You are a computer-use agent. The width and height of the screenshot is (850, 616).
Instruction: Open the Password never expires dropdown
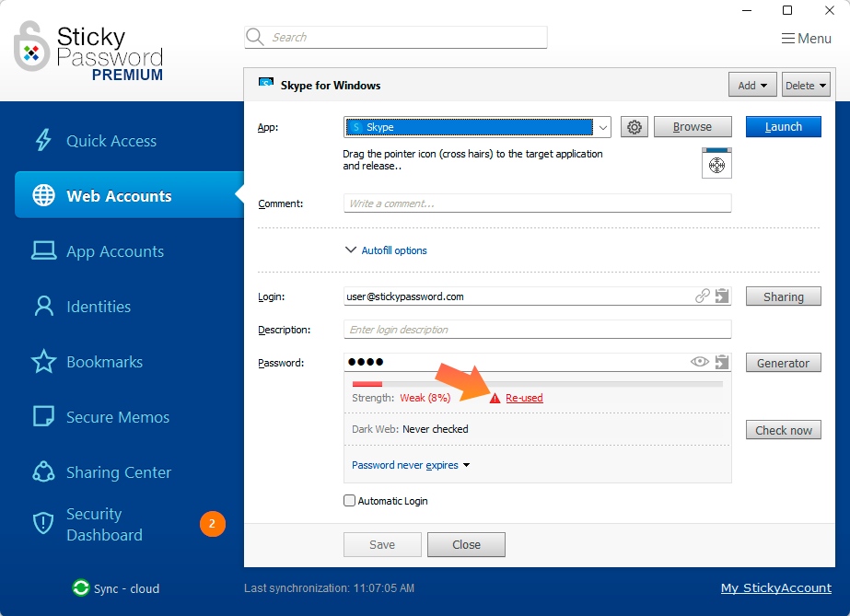click(411, 465)
